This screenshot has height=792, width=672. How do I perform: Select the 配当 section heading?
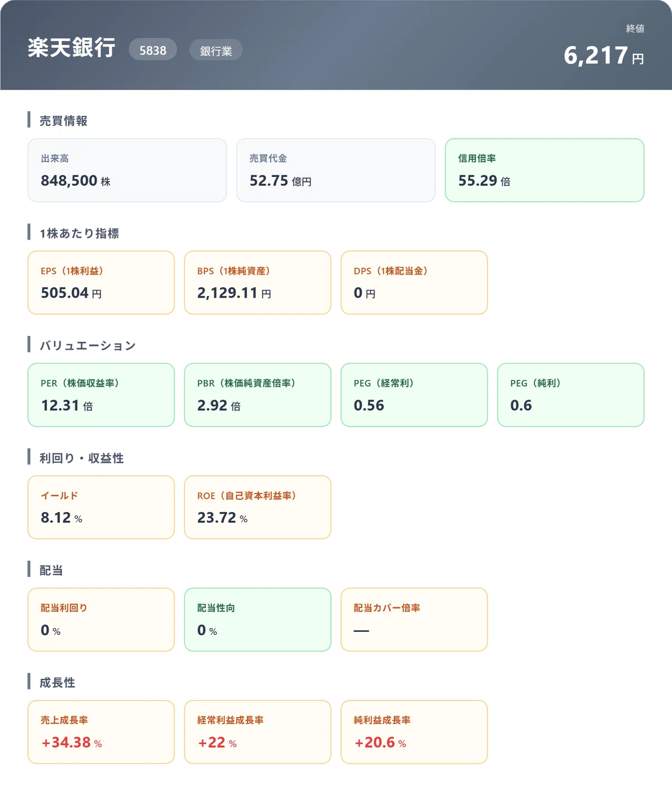point(51,570)
